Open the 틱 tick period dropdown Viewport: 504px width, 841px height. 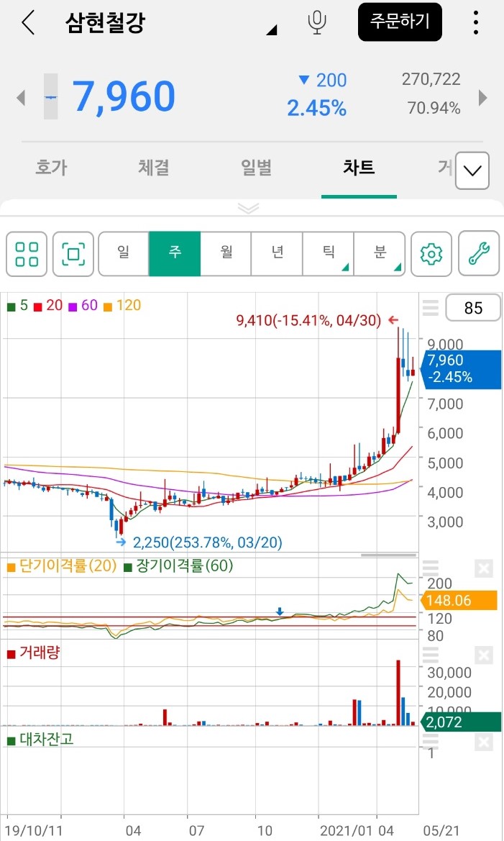click(x=328, y=254)
